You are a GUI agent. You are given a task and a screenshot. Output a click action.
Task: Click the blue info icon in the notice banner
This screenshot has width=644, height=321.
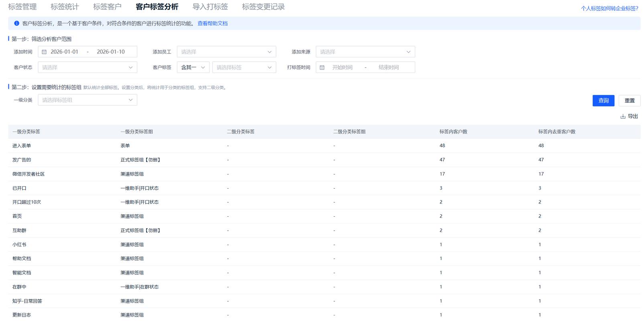[16, 23]
